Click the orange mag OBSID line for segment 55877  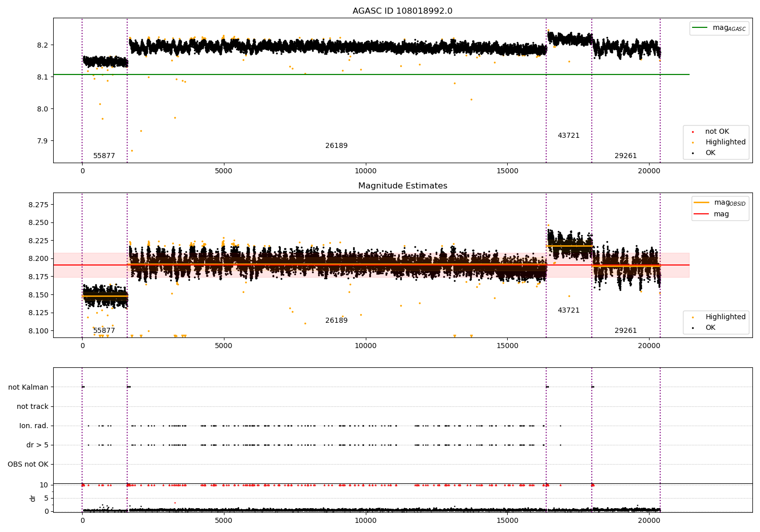(105, 296)
